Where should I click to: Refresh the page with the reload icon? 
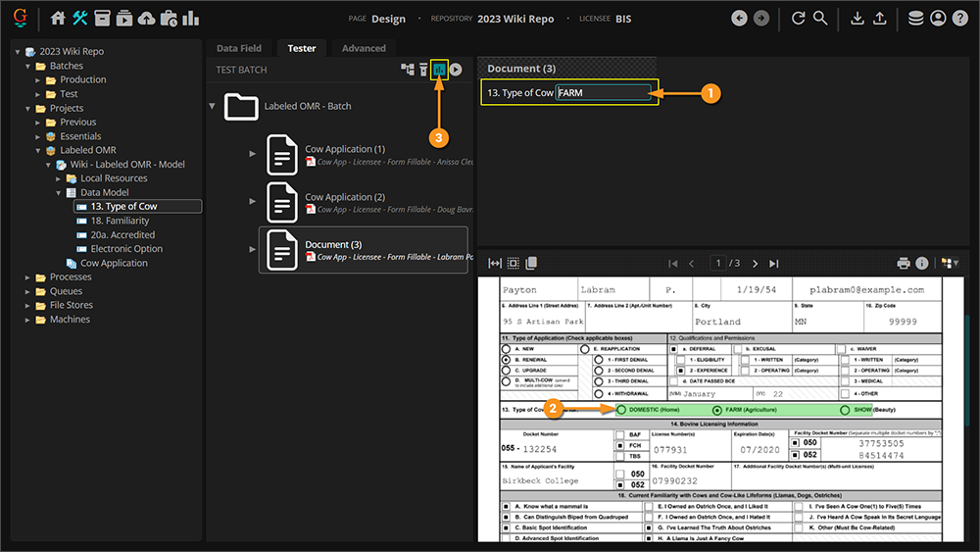click(x=798, y=18)
